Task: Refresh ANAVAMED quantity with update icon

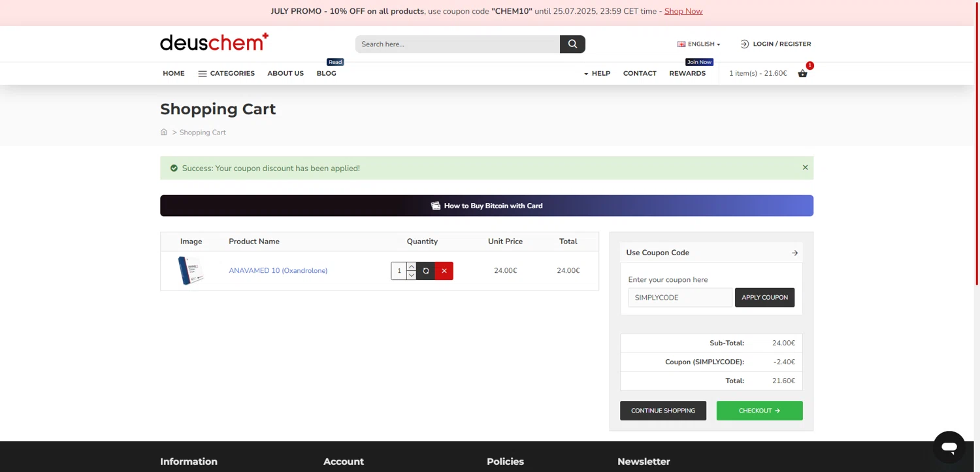Action: 426,271
